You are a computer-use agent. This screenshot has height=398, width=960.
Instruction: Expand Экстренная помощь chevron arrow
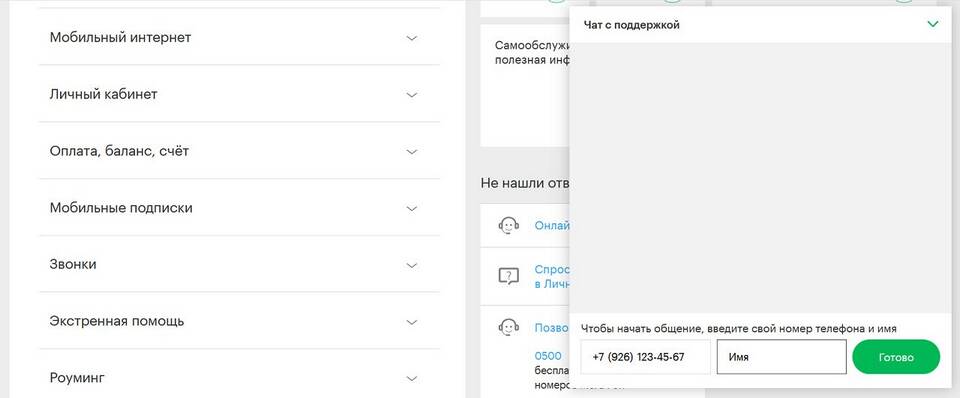click(x=412, y=322)
